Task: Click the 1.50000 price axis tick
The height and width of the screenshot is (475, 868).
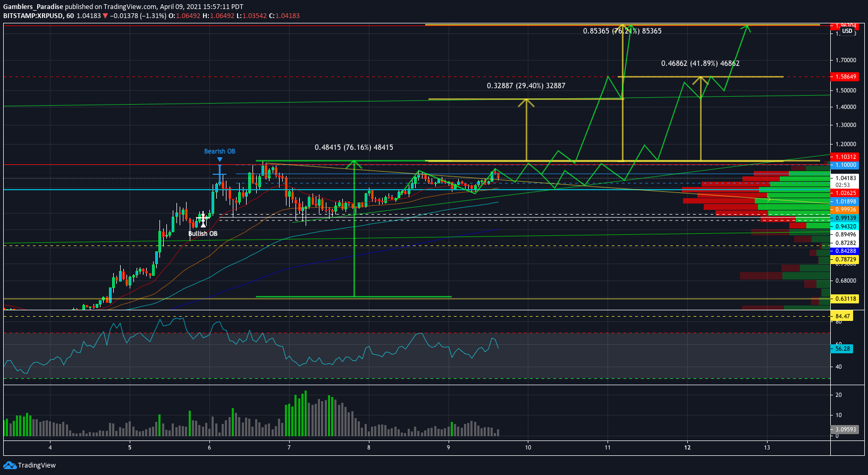Action: pyautogui.click(x=846, y=91)
